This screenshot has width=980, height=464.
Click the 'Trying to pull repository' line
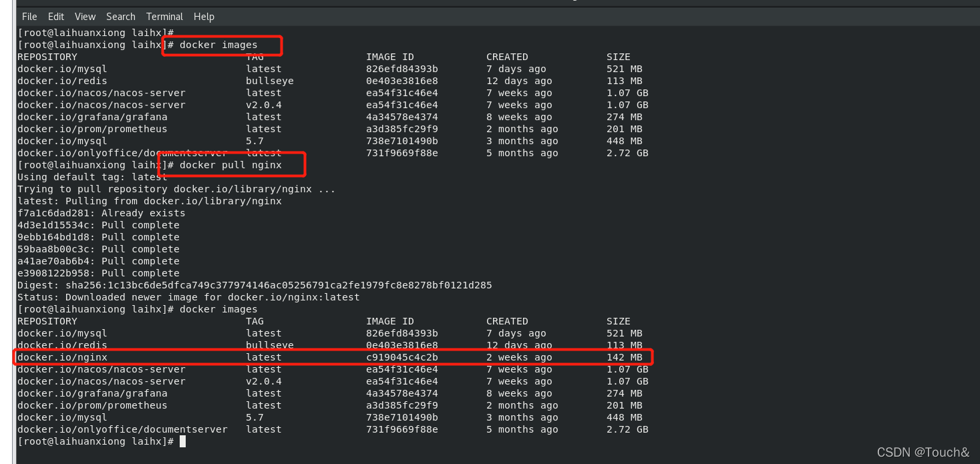176,189
